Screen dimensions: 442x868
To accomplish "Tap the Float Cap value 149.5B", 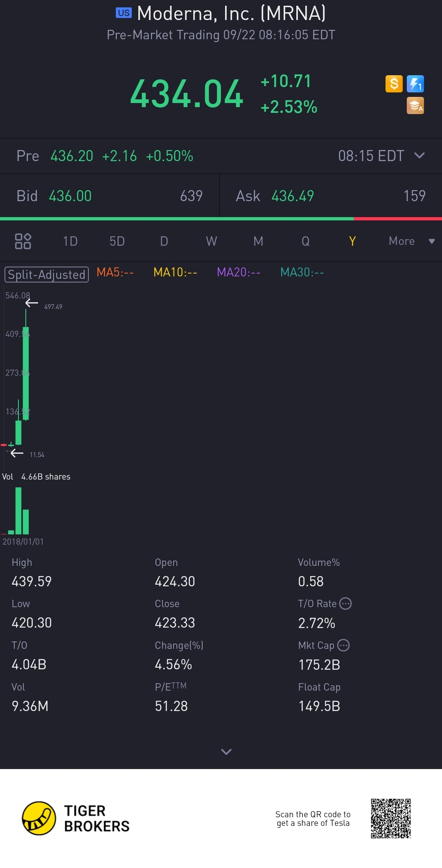I will click(319, 706).
